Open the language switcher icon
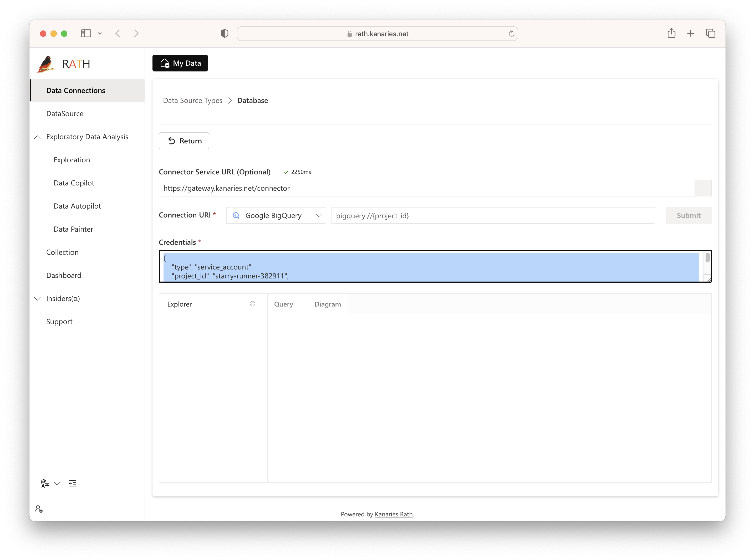755x560 pixels. [45, 483]
